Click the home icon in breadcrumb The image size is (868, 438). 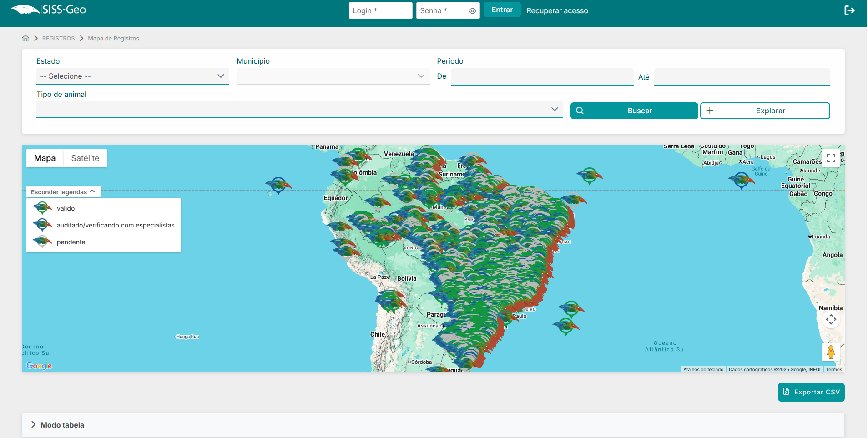(x=25, y=39)
